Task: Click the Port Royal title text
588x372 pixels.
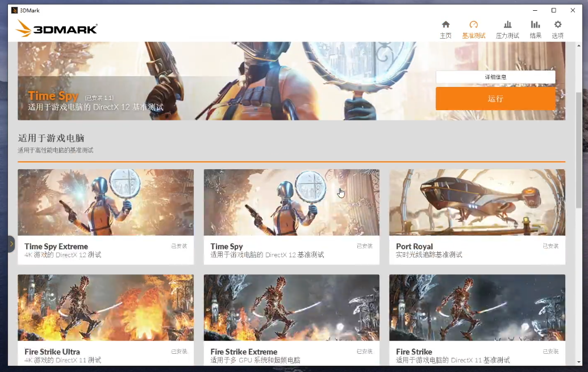Action: click(414, 246)
